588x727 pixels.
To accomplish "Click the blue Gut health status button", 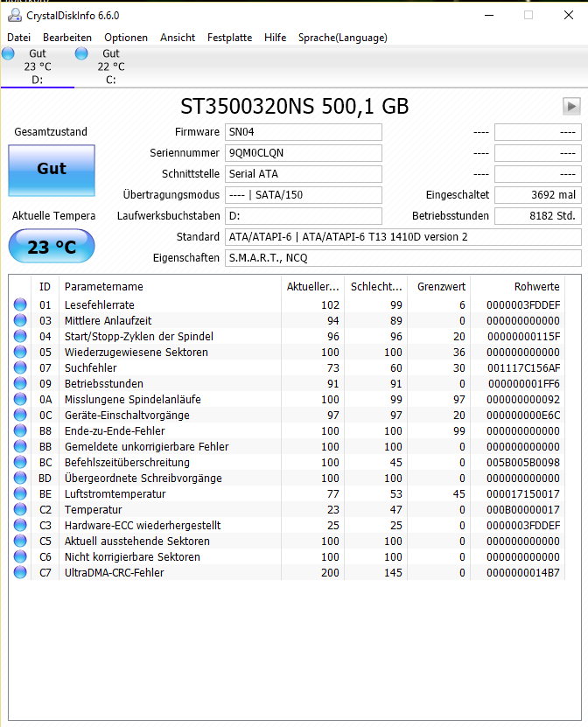I will click(x=52, y=171).
